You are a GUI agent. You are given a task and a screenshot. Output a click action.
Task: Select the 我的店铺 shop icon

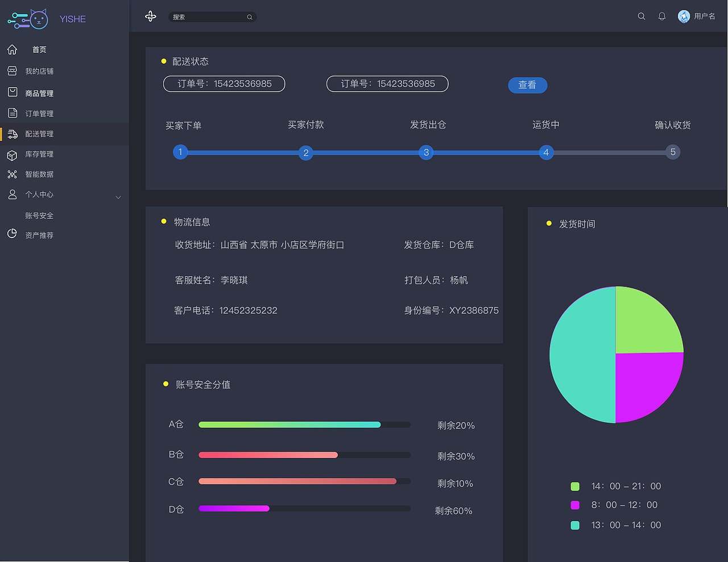point(11,70)
